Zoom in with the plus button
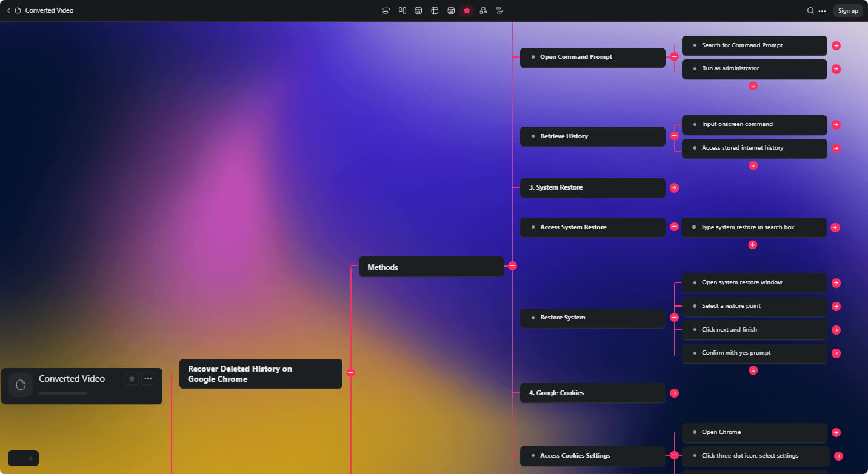The width and height of the screenshot is (868, 474). 31,458
